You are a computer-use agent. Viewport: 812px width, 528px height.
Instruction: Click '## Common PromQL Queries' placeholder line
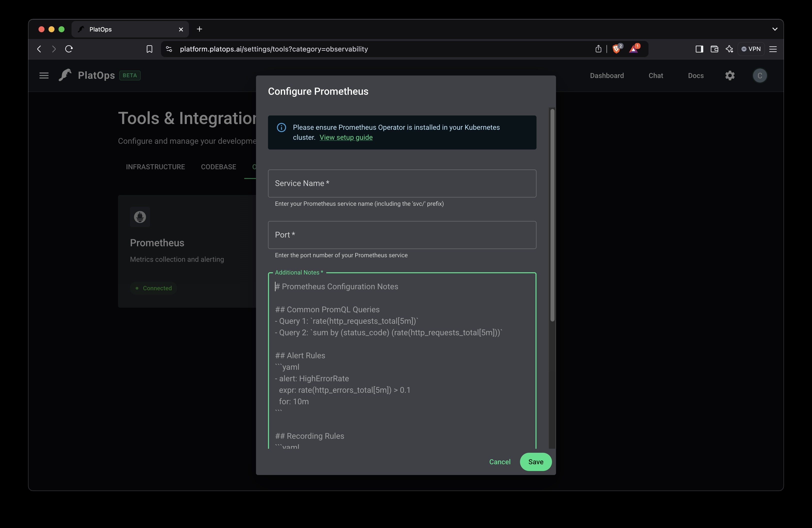click(x=327, y=310)
